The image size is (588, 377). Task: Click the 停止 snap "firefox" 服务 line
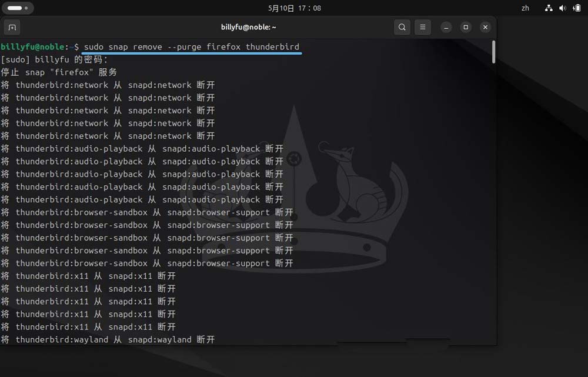(x=59, y=72)
